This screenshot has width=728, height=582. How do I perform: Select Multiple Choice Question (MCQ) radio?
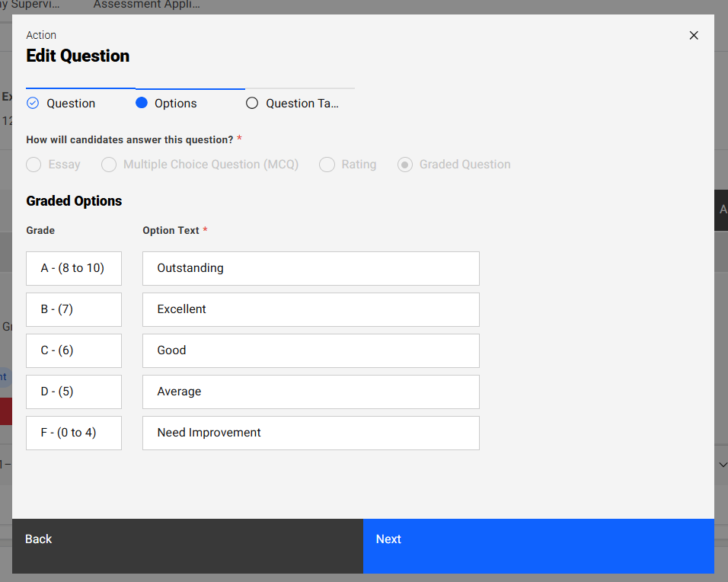tap(110, 165)
